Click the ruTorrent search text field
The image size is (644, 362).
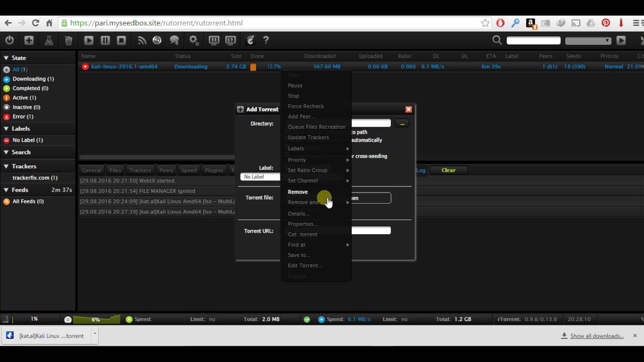(x=533, y=40)
